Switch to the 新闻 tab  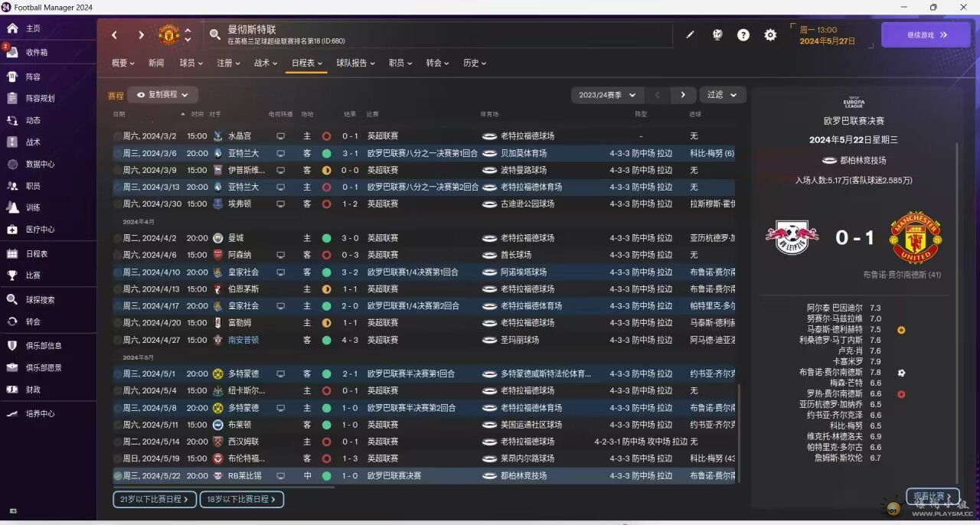coord(156,64)
